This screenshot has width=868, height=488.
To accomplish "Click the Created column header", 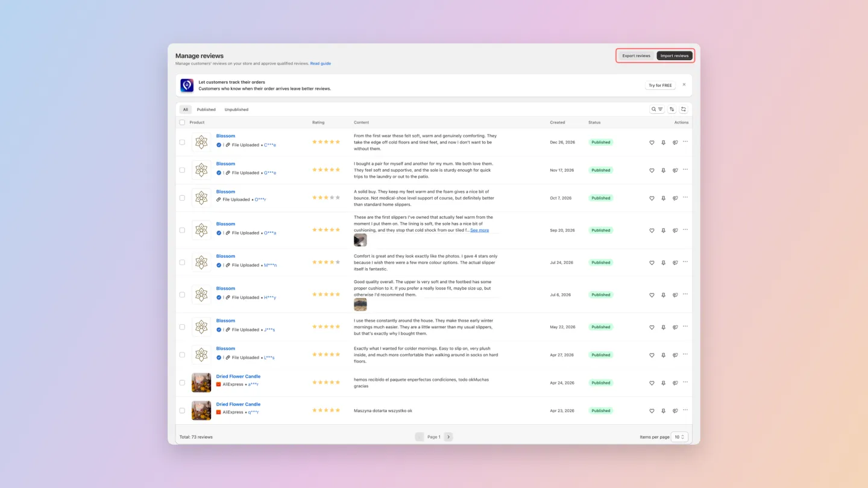I will tap(558, 122).
